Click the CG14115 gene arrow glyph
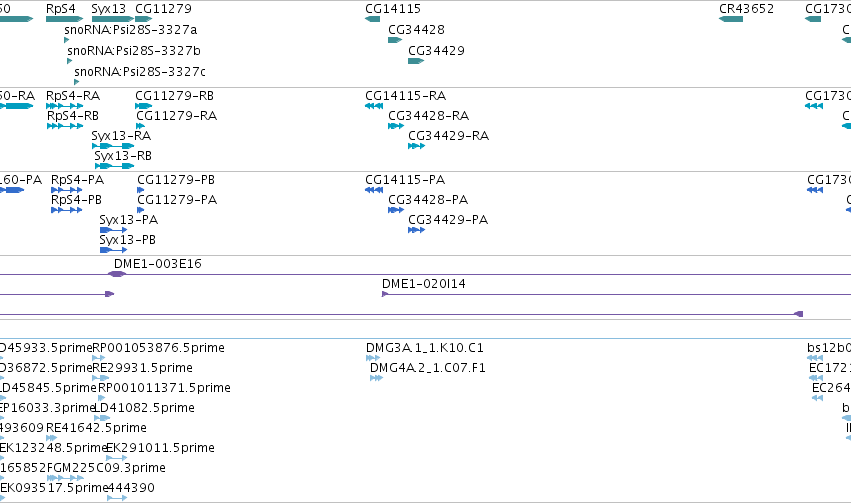Viewport: 851px width, 503px height. coord(372,19)
